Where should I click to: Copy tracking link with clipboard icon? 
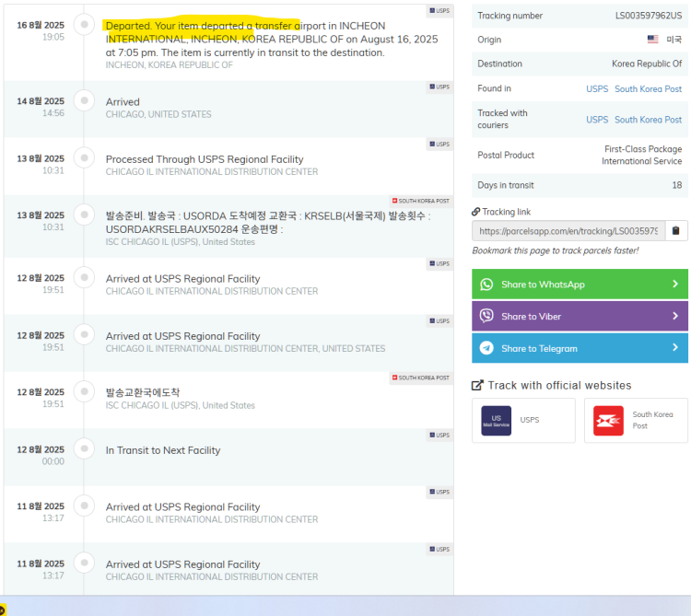(x=675, y=231)
